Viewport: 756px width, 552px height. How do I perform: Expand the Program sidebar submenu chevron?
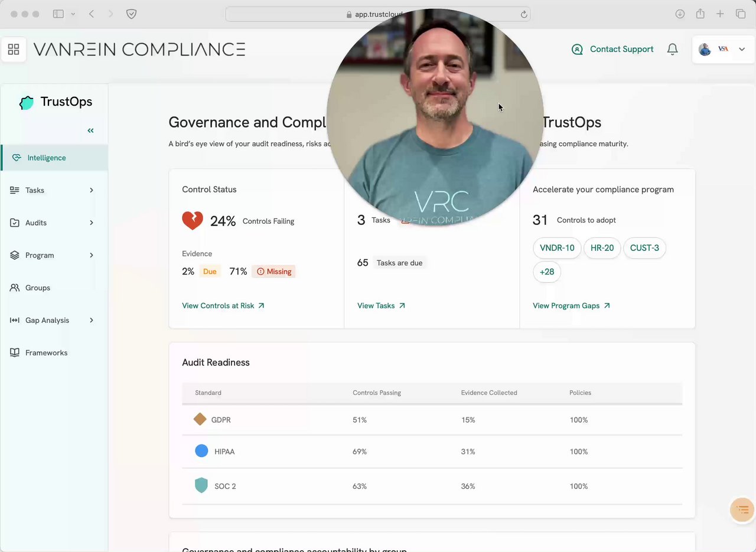pos(92,255)
